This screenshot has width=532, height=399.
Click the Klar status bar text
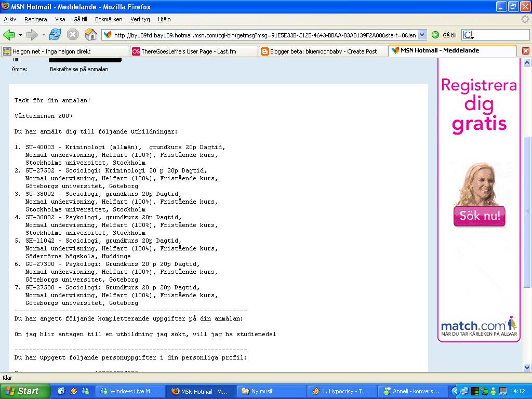(x=7, y=378)
